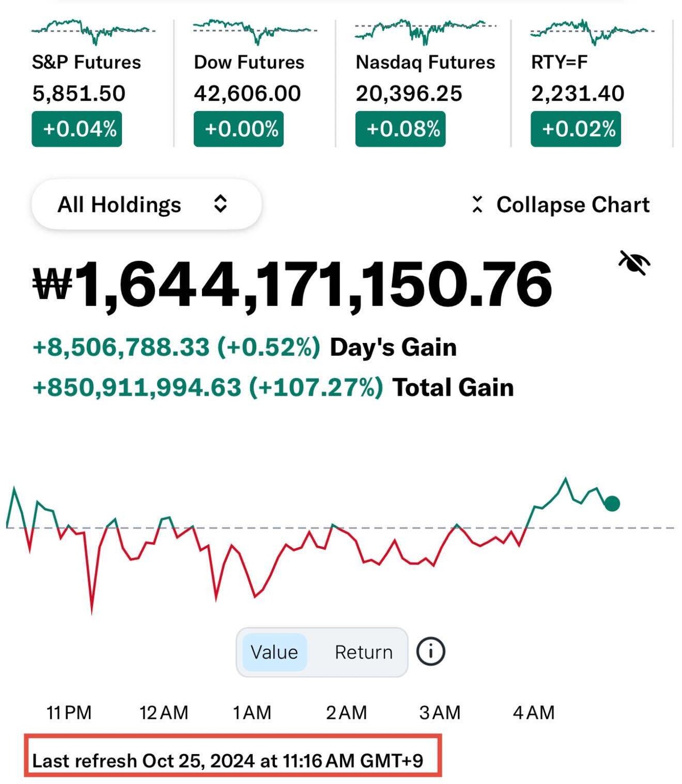This screenshot has height=784, width=682.
Task: Click the Last refresh timestamp text
Action: tap(228, 761)
